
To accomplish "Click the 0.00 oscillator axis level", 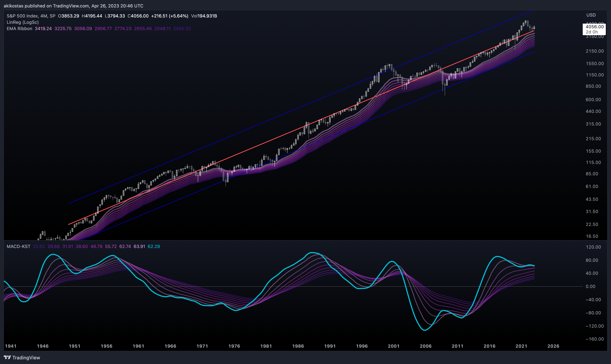I will click(590, 286).
